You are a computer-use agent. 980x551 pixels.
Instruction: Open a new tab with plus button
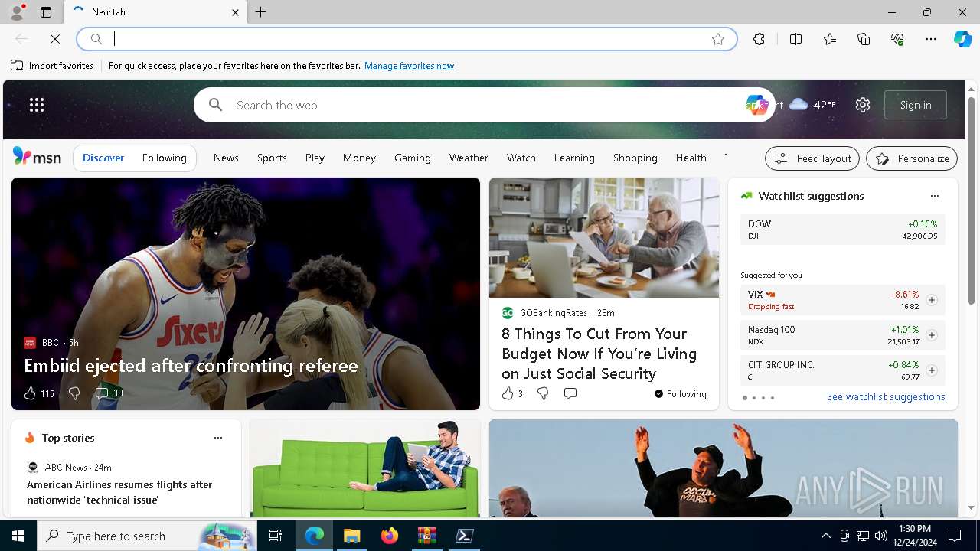point(261,12)
